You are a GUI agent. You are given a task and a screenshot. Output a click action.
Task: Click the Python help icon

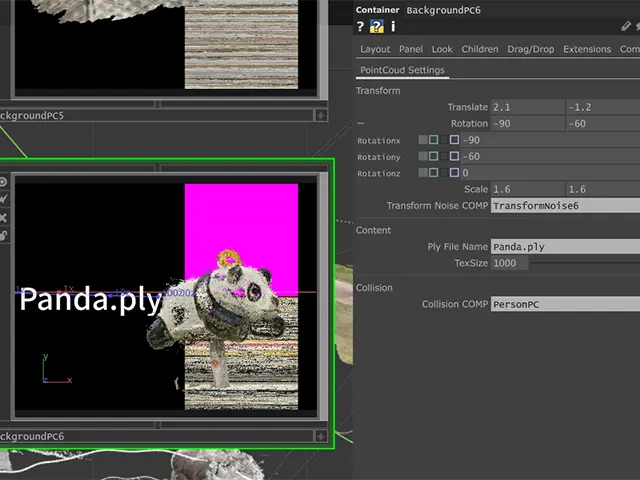(376, 27)
